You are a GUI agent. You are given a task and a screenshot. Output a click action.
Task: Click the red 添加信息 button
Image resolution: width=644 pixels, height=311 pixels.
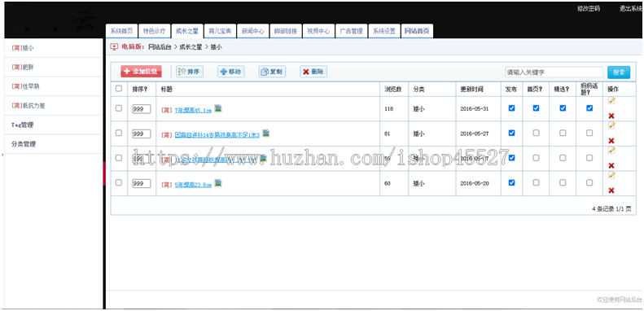pyautogui.click(x=141, y=72)
